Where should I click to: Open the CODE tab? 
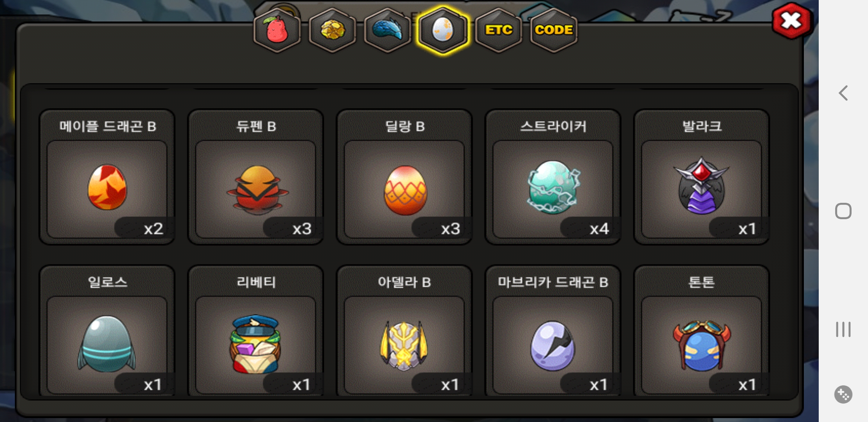pyautogui.click(x=554, y=30)
